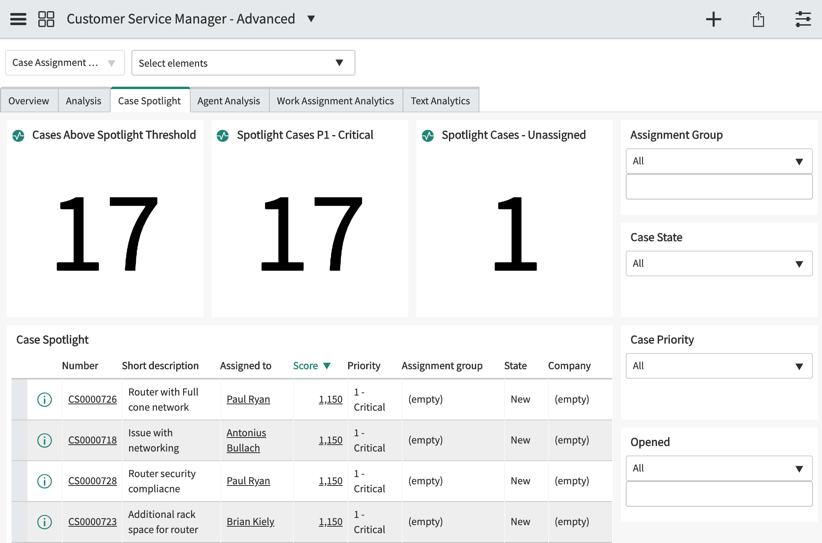This screenshot has width=822, height=543.
Task: Switch to the Analysis tab
Action: tap(84, 101)
